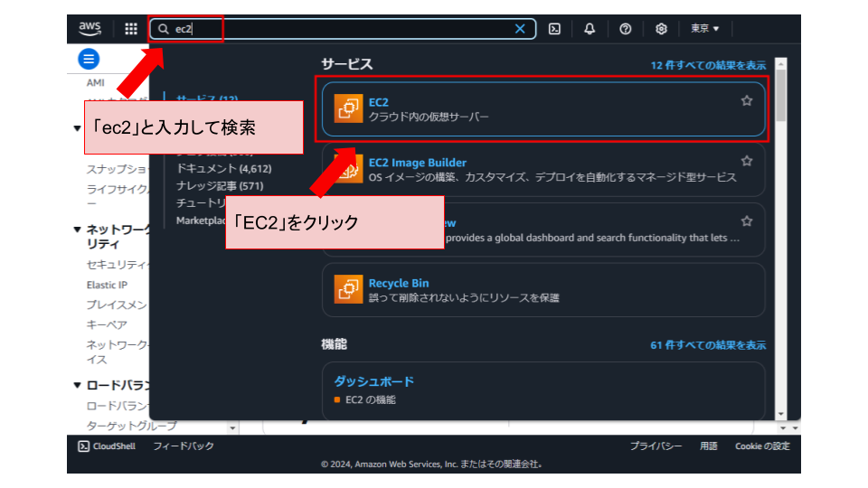Viewport: 868px width, 488px height.
Task: Open 用語 link in footer
Action: point(709,446)
